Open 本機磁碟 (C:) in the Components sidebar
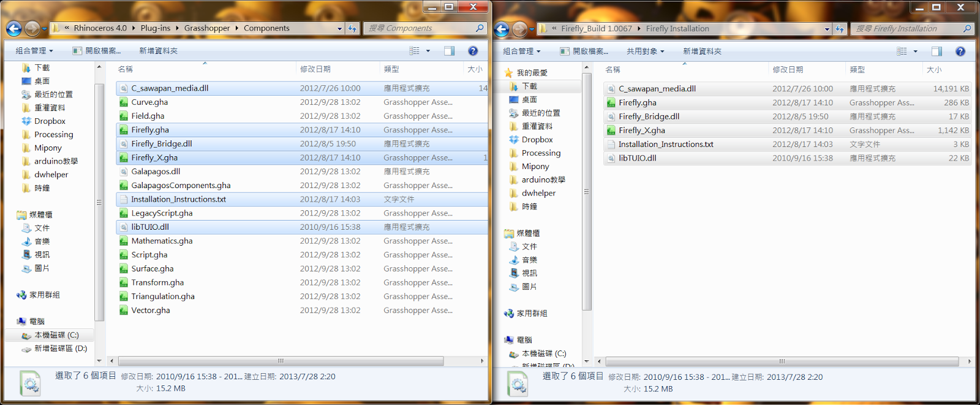This screenshot has height=405, width=980. click(56, 335)
